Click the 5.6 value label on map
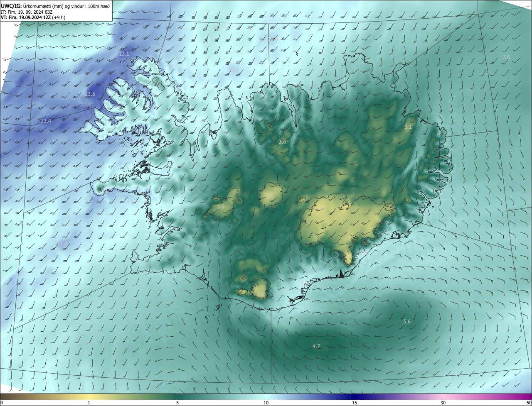This screenshot has height=406, width=532. [x=407, y=322]
